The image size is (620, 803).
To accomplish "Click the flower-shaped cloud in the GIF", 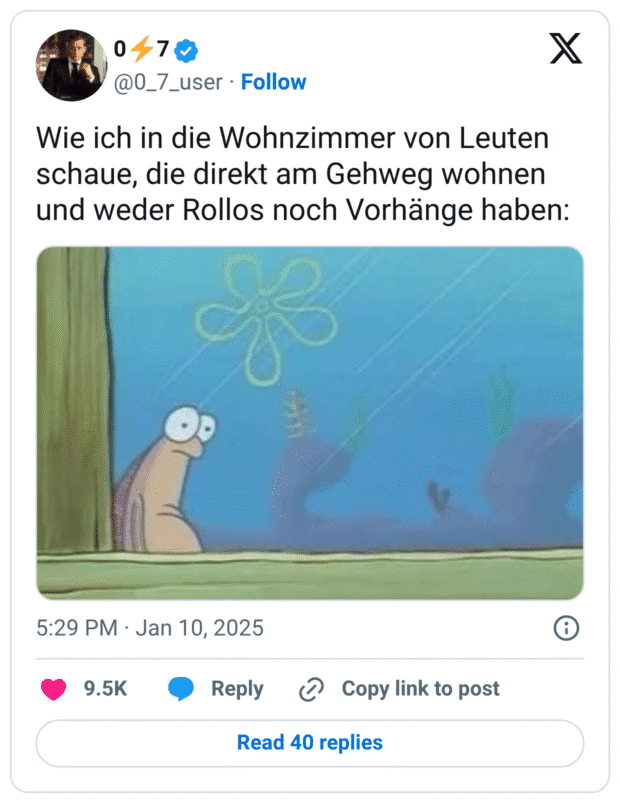I will [x=265, y=318].
